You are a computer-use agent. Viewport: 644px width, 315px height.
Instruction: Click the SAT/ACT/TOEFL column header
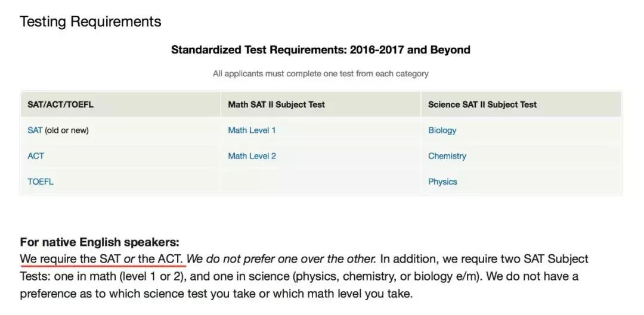pyautogui.click(x=61, y=105)
